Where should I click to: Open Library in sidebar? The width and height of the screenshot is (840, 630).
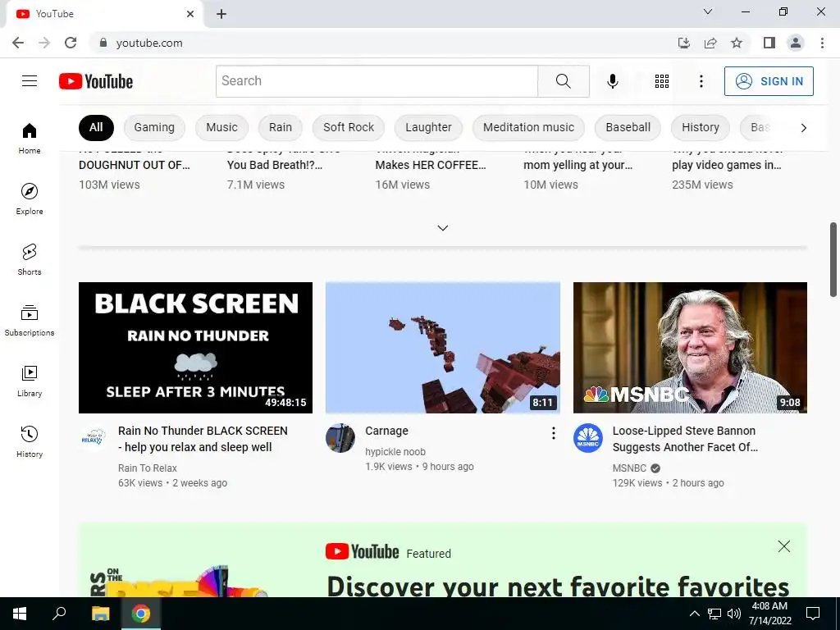[x=30, y=381]
